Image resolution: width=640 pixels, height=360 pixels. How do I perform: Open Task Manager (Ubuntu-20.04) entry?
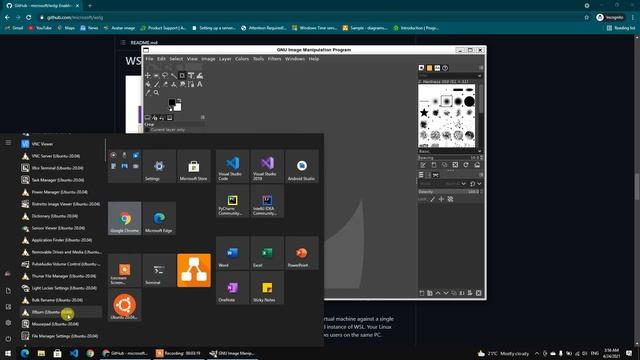[x=61, y=180]
